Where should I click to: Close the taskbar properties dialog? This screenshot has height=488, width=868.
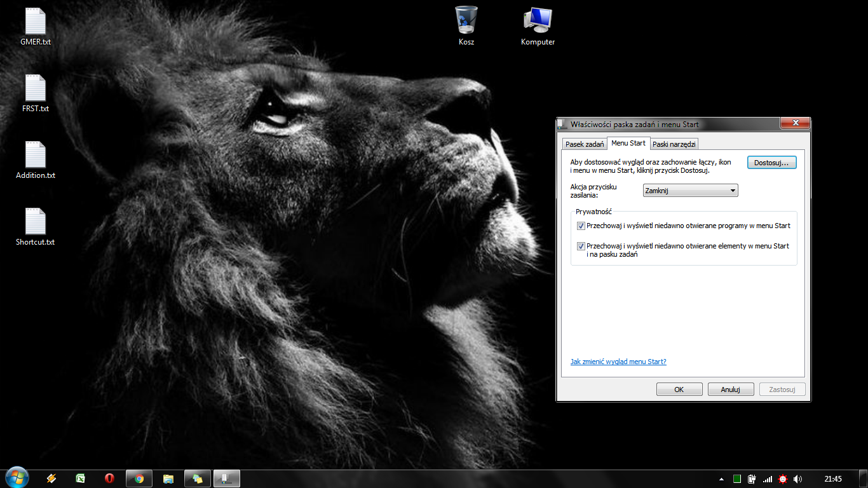tap(794, 123)
